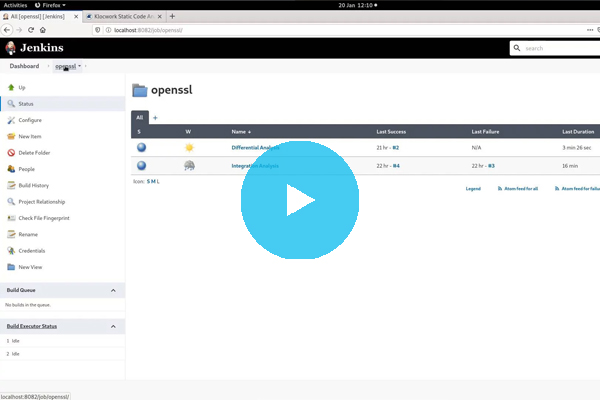
Task: Select medium icon size M
Action: coord(153,181)
